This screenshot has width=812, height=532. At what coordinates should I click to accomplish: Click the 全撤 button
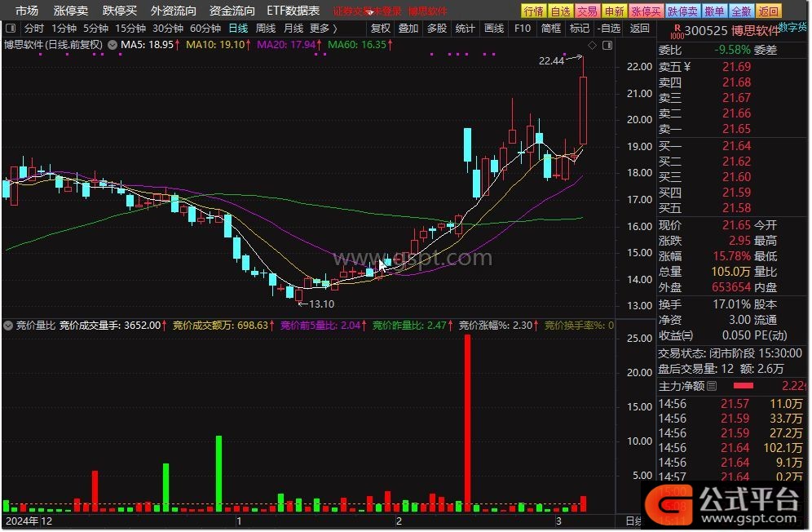[742, 11]
